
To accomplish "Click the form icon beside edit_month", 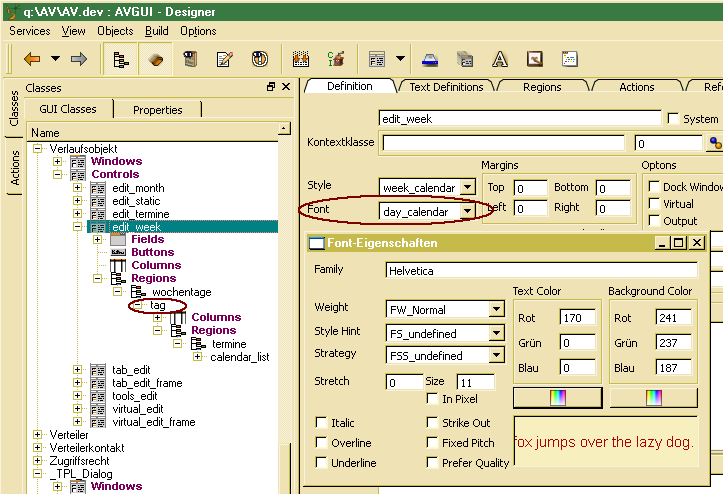I will pyautogui.click(x=98, y=188).
